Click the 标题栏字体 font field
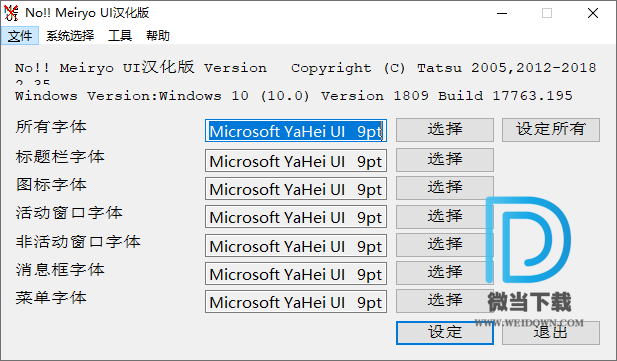 click(296, 161)
